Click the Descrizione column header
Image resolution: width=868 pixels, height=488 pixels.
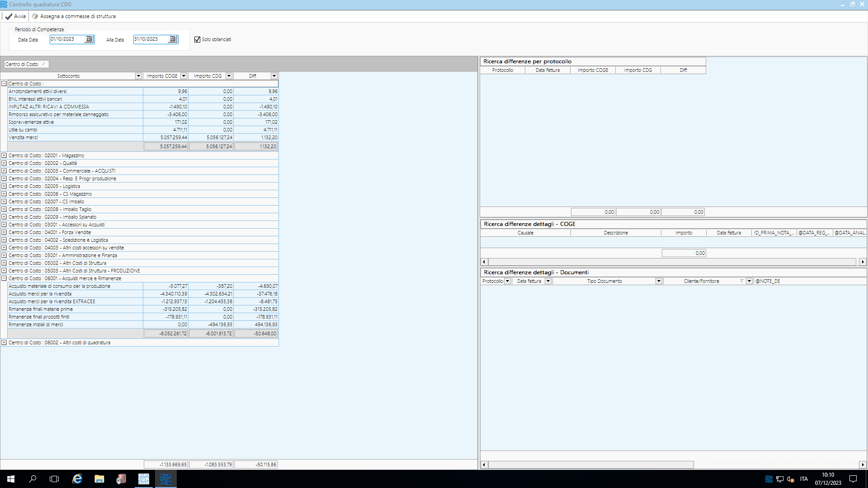point(616,233)
